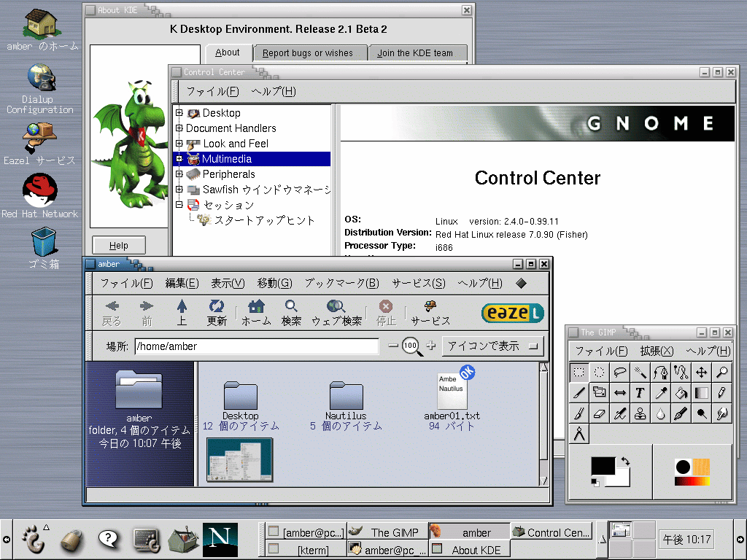Image resolution: width=747 pixels, height=560 pixels.
Task: Select the crop knife tool in GIMP
Action: click(578, 393)
